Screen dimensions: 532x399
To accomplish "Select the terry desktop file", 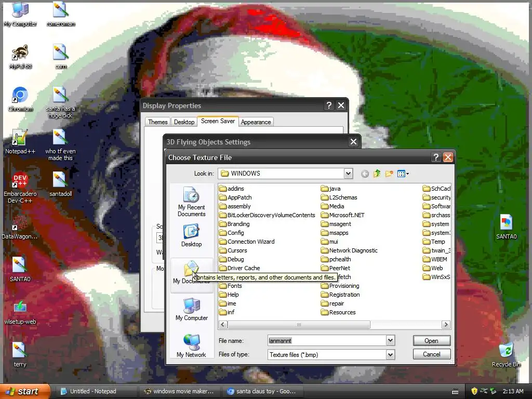I will point(20,355).
